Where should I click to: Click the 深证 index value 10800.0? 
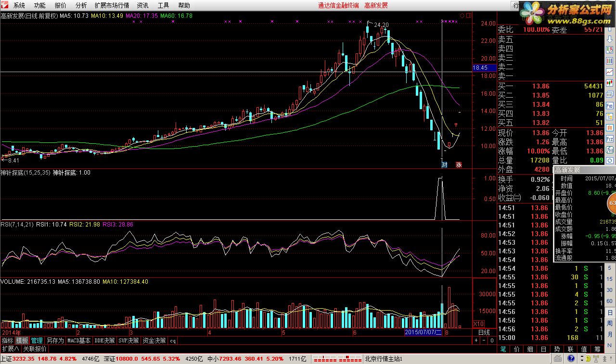(127, 359)
